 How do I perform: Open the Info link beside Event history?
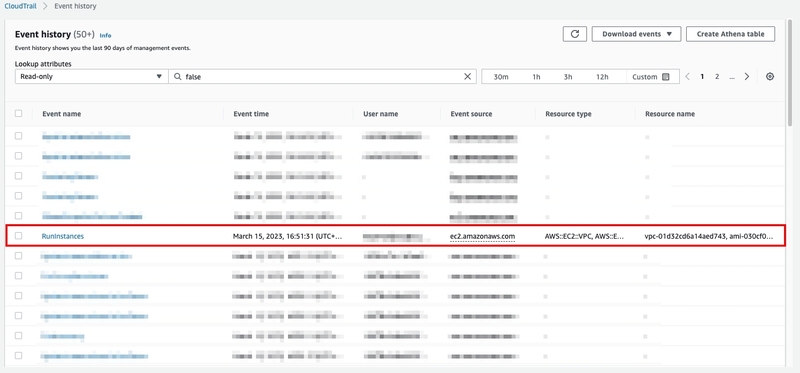[105, 35]
